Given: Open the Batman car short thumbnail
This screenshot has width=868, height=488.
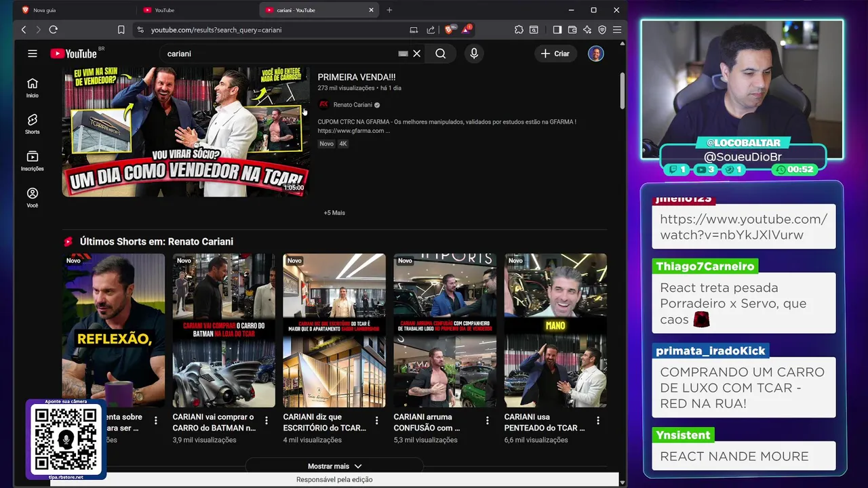Looking at the screenshot, I should (224, 330).
